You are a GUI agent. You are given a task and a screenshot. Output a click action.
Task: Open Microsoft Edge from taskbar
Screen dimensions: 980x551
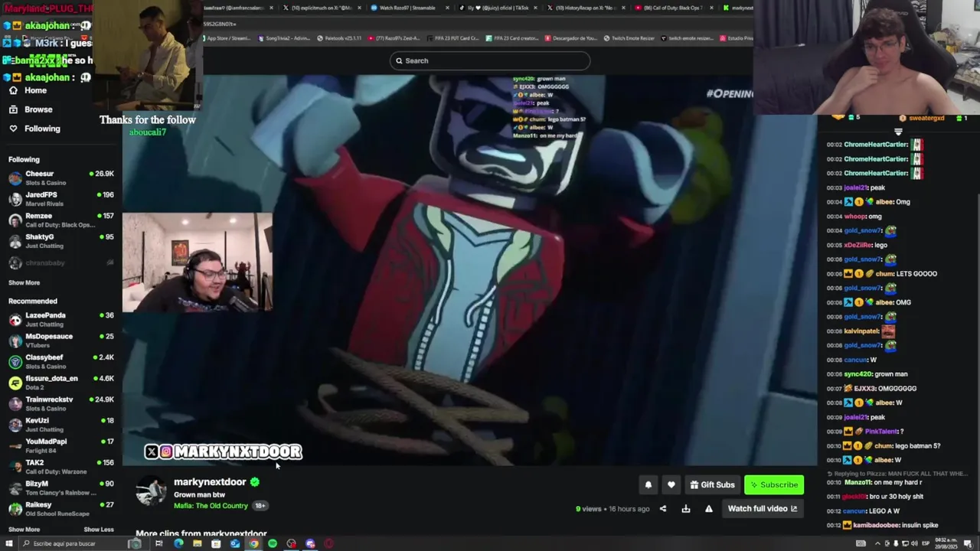[178, 543]
